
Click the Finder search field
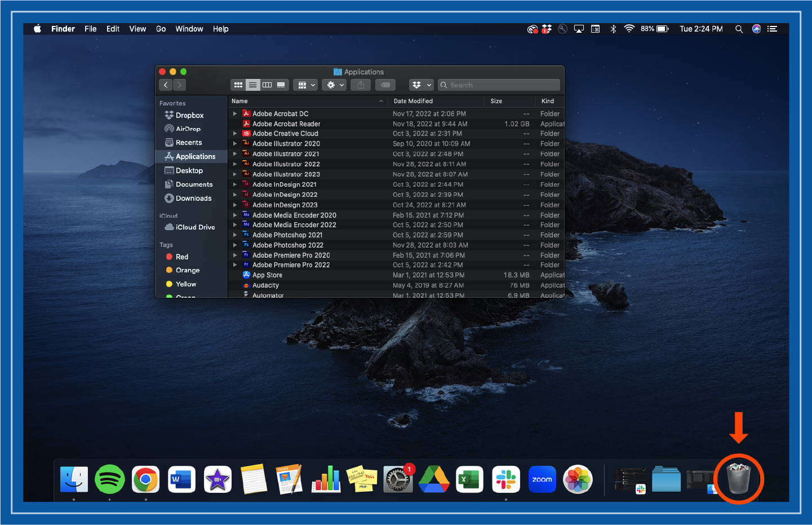[x=499, y=85]
